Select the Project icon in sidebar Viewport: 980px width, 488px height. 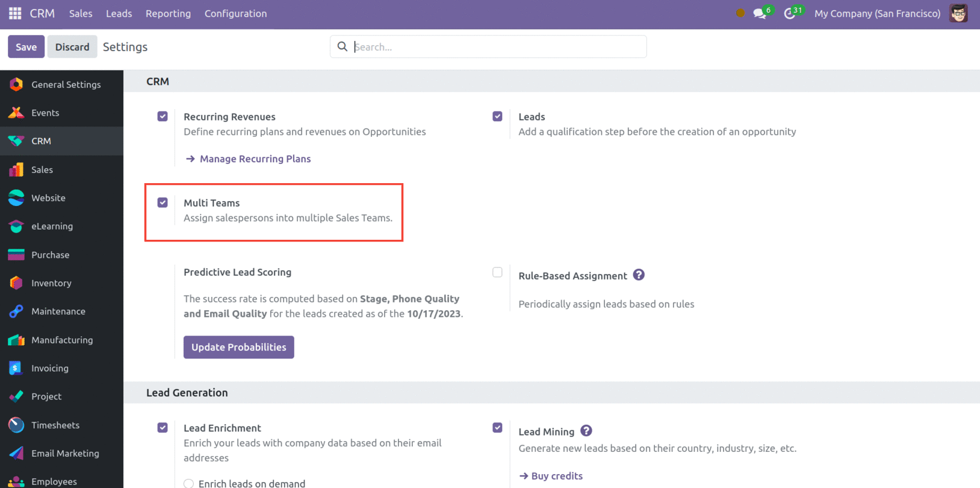tap(16, 396)
